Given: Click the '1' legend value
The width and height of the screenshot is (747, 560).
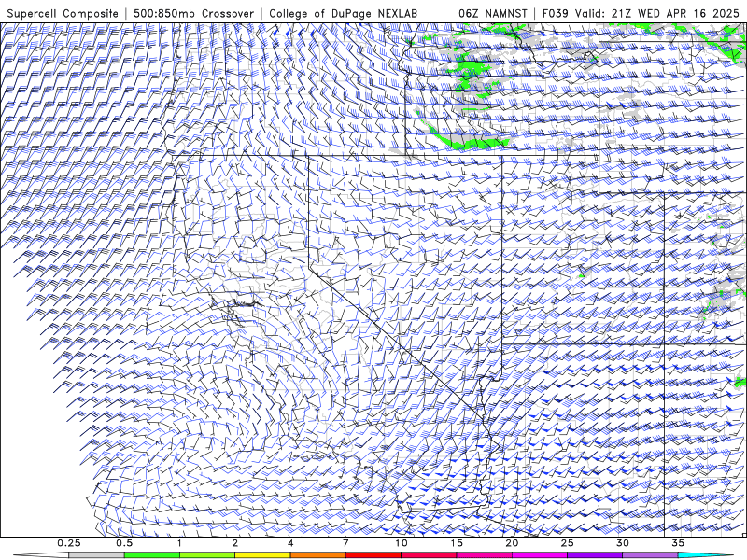Looking at the screenshot, I should (x=179, y=543).
